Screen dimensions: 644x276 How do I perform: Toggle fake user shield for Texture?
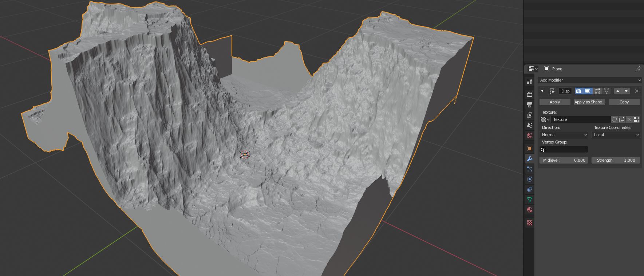pyautogui.click(x=615, y=119)
